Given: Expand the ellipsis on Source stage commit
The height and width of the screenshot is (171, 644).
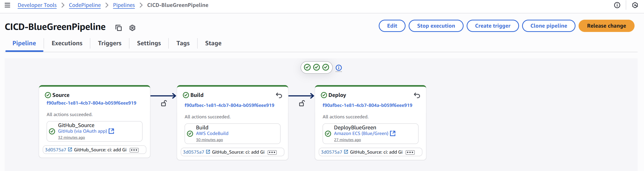Looking at the screenshot, I should pyautogui.click(x=134, y=150).
